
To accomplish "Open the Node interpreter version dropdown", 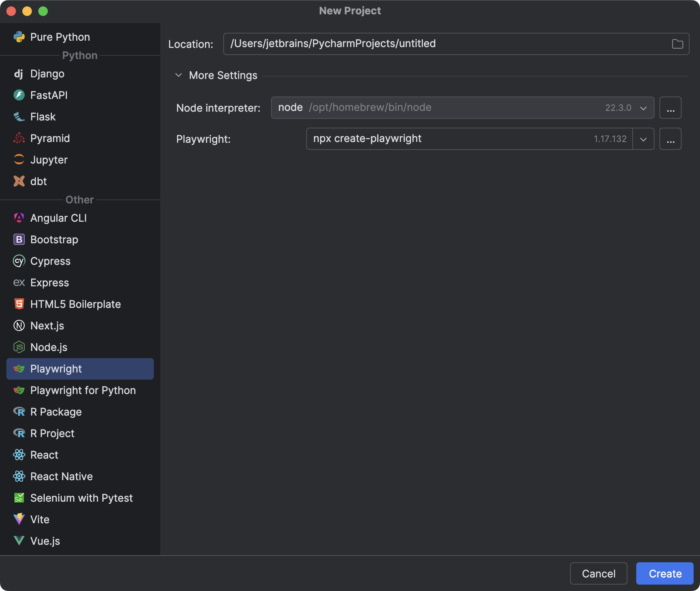I will pyautogui.click(x=643, y=107).
